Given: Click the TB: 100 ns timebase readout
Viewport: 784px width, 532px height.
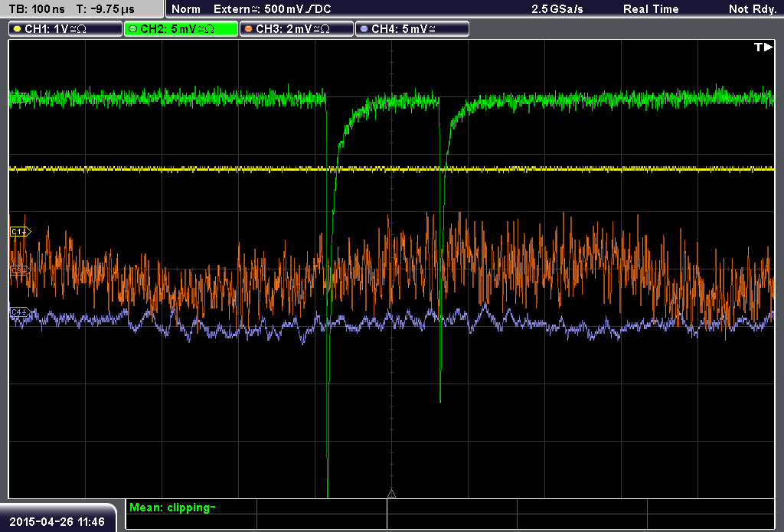Looking at the screenshot, I should tap(37, 9).
